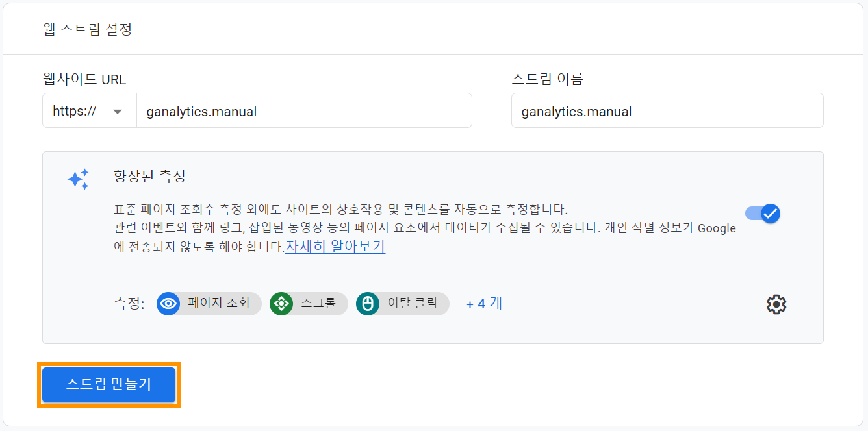Click the 웹 스트림 설정 header
Image resolution: width=868 pixels, height=431 pixels.
click(88, 29)
